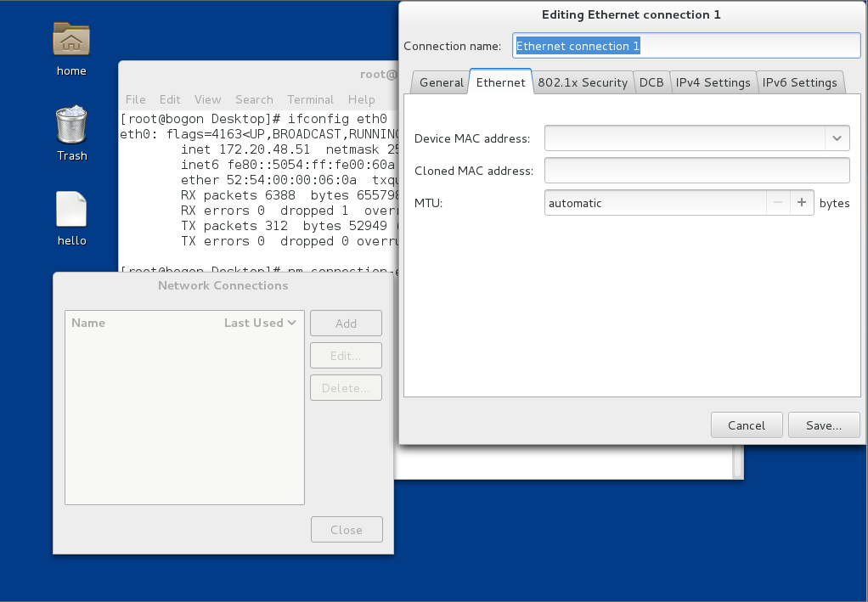Image resolution: width=868 pixels, height=602 pixels.
Task: Save the Ethernet connection
Action: point(824,425)
